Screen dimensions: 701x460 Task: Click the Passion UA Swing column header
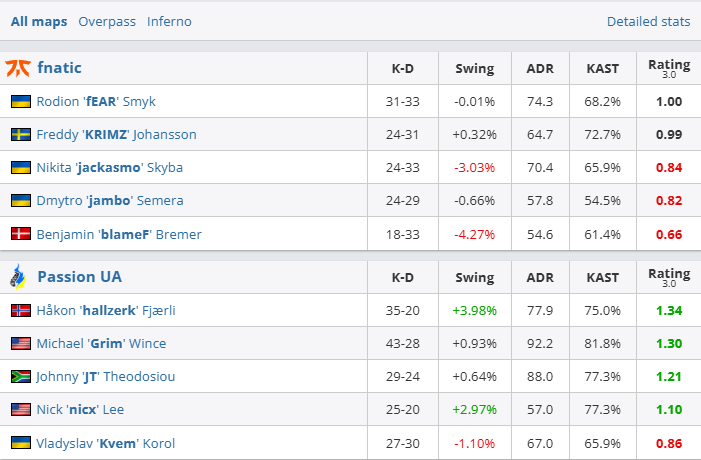pos(474,276)
